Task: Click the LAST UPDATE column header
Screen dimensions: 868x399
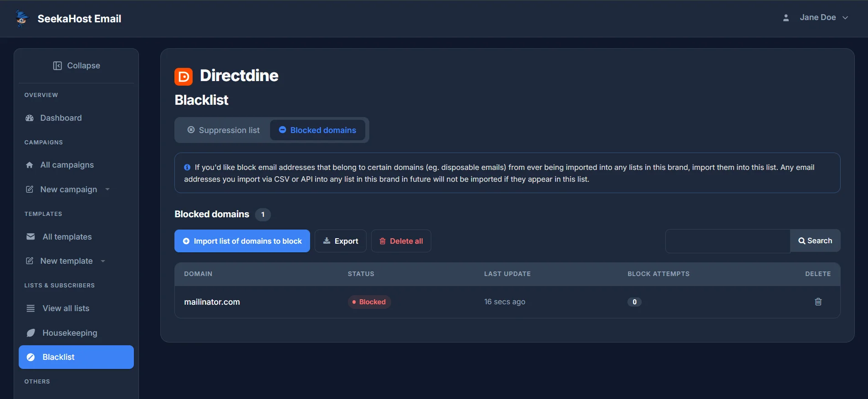Action: click(x=507, y=274)
